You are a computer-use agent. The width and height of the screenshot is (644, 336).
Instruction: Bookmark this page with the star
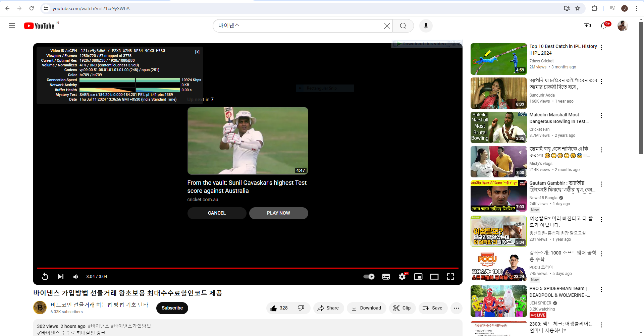578,8
